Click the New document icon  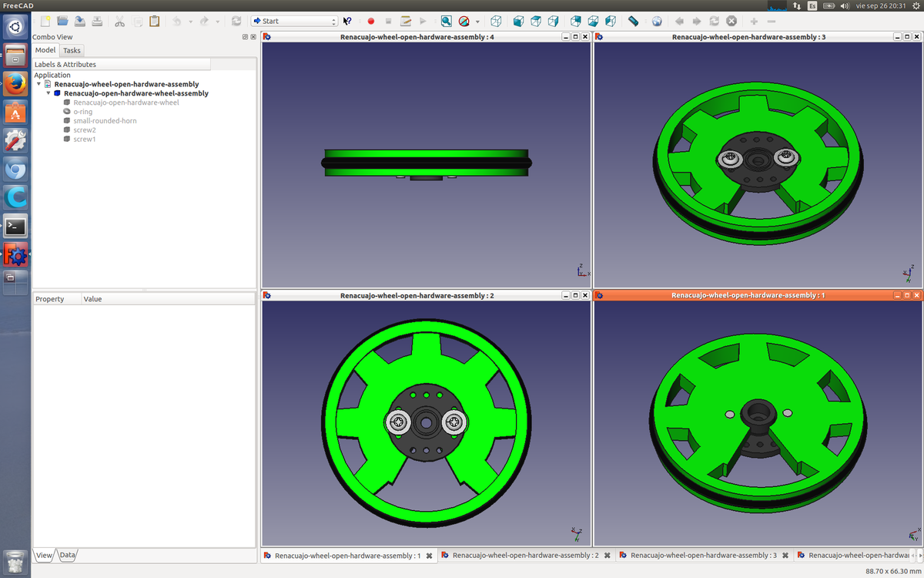(x=45, y=21)
